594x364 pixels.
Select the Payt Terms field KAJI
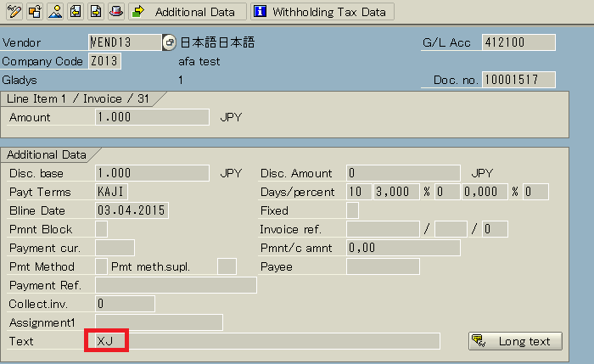tap(111, 192)
